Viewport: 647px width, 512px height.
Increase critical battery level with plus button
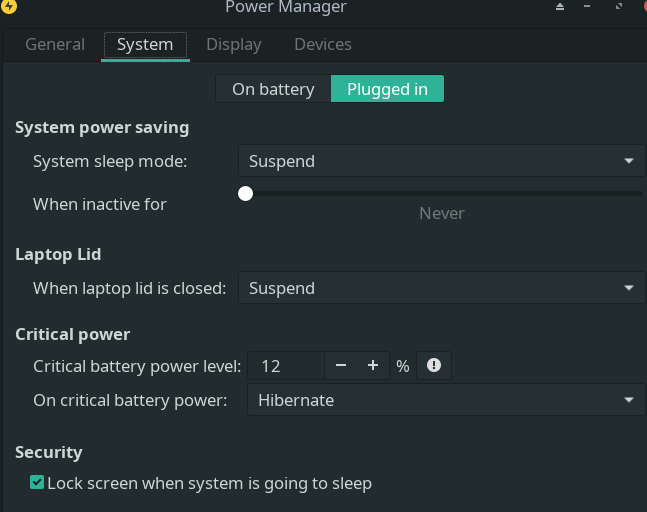pos(373,366)
